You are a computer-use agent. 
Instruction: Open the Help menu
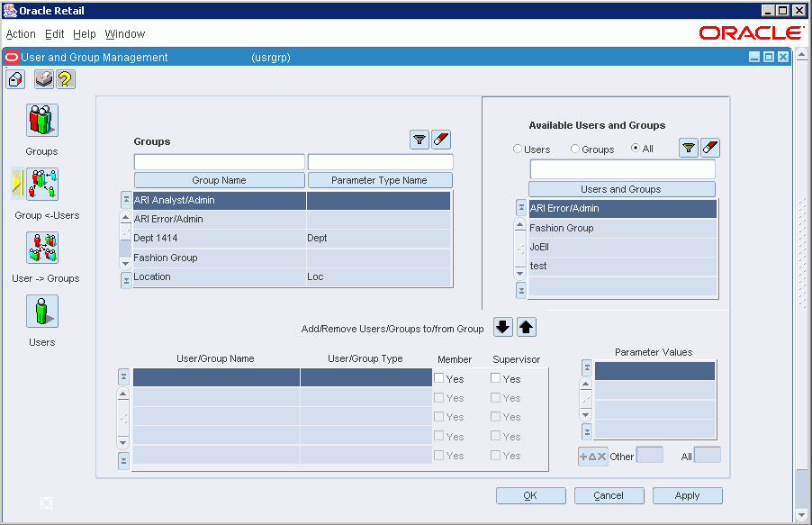[x=85, y=34]
